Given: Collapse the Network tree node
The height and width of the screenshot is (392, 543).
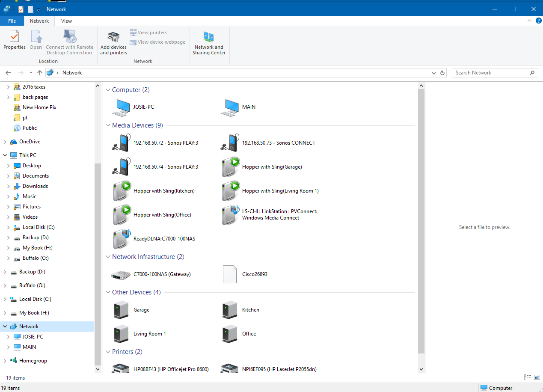Looking at the screenshot, I should [x=5, y=327].
